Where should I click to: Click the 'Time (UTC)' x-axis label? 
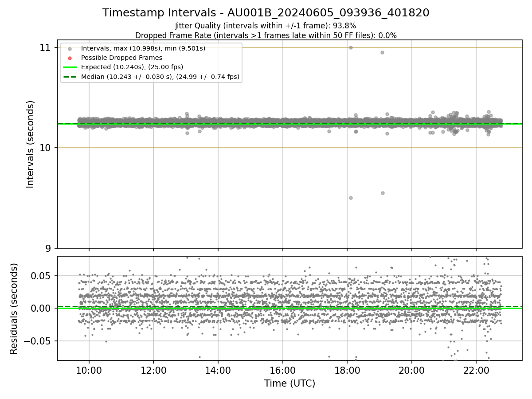[x=290, y=383]
